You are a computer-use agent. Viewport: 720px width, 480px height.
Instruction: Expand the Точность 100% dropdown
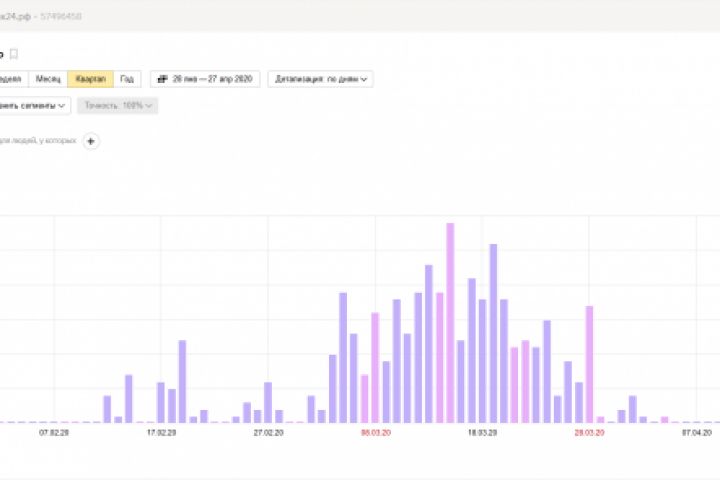118,106
